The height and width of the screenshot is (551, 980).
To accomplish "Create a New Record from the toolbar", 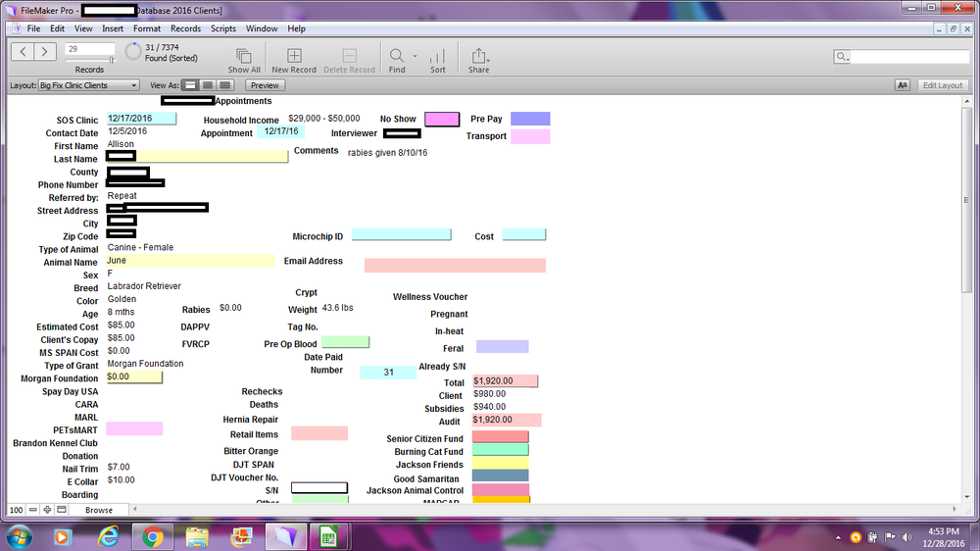I will [294, 57].
